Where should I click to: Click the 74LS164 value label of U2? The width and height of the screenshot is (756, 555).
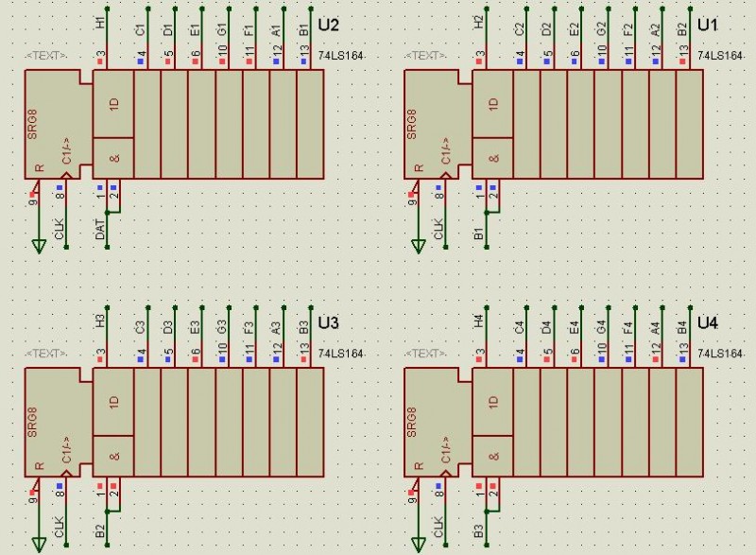(340, 56)
